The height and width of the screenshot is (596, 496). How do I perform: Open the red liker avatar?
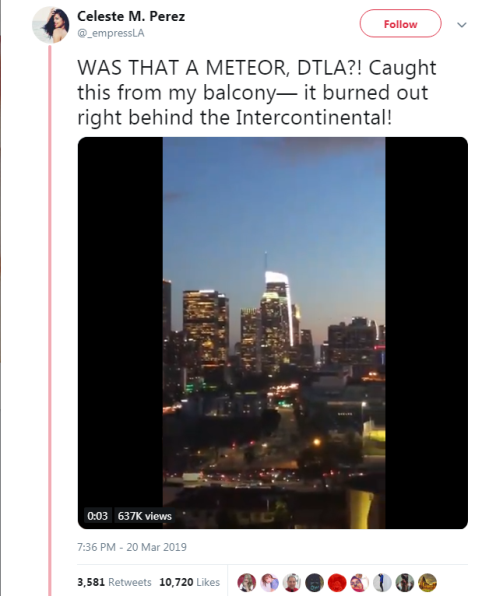337,582
